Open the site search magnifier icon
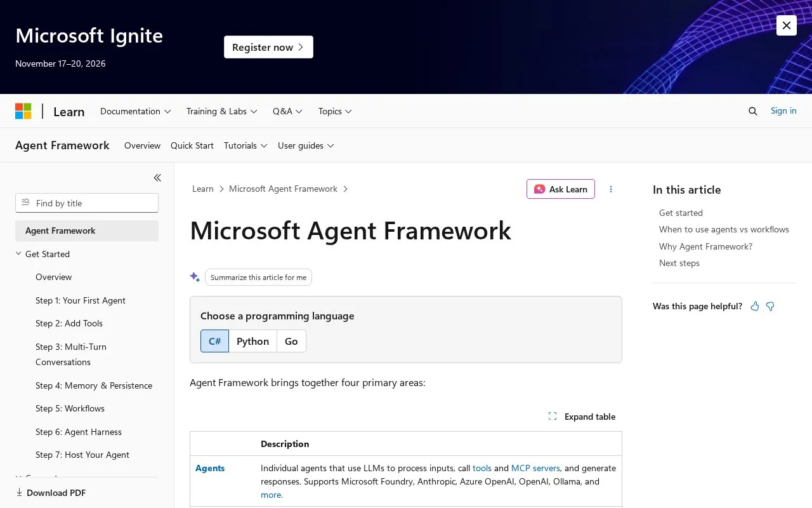812x508 pixels. point(753,111)
